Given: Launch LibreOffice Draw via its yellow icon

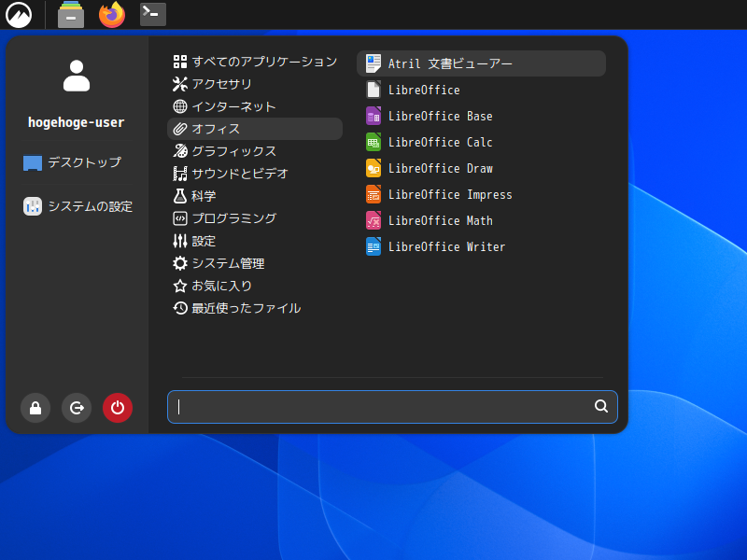Looking at the screenshot, I should click(x=373, y=168).
